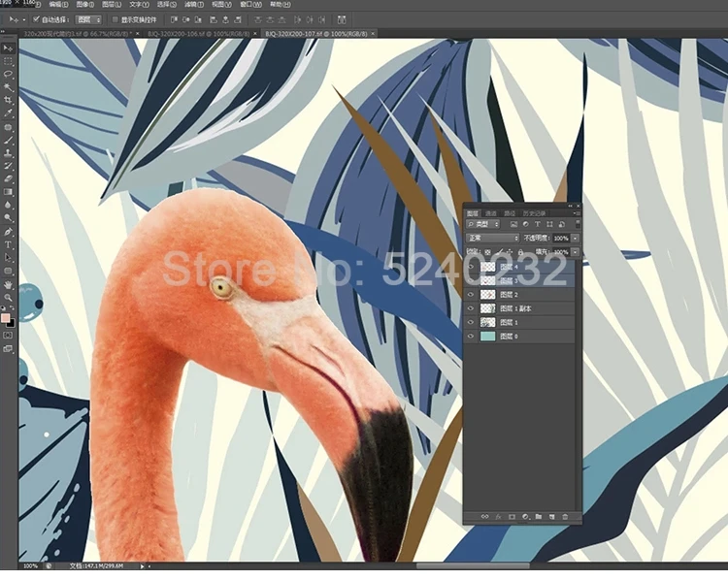Select the Clone Stamp tool
This screenshot has width=728, height=580.
pos(8,153)
